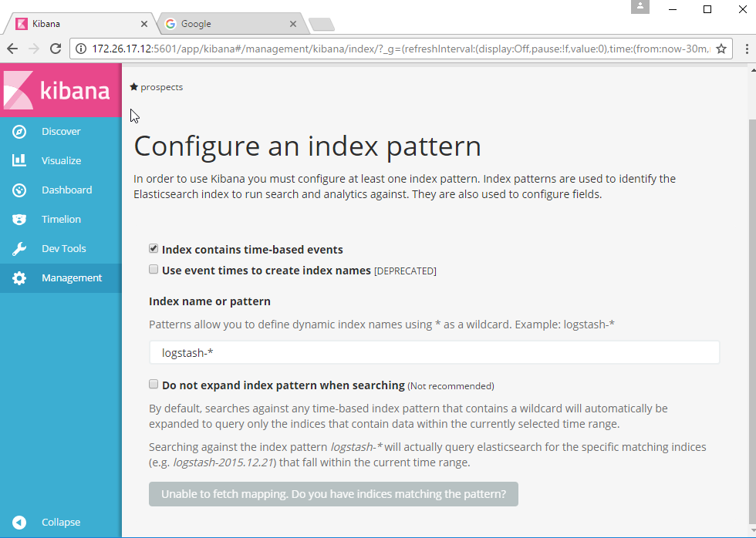
Task: Click the Dev Tools wrench icon
Action: (19, 249)
